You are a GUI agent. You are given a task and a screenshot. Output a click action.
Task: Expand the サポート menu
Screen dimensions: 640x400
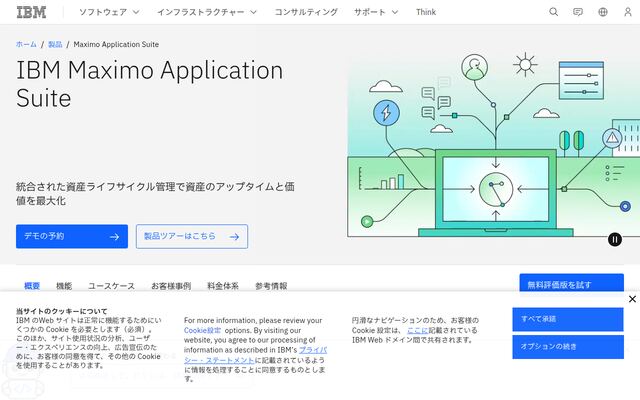tap(376, 12)
